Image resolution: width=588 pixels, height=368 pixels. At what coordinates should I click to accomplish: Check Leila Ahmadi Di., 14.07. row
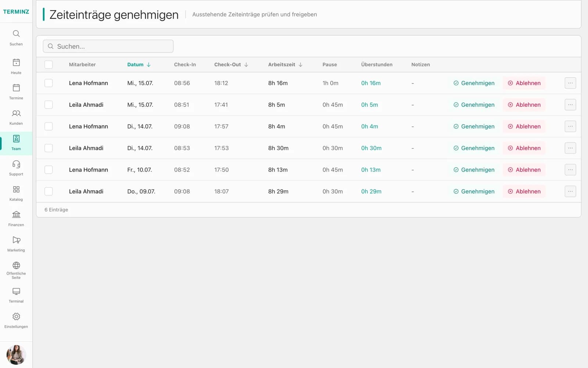coord(49,148)
